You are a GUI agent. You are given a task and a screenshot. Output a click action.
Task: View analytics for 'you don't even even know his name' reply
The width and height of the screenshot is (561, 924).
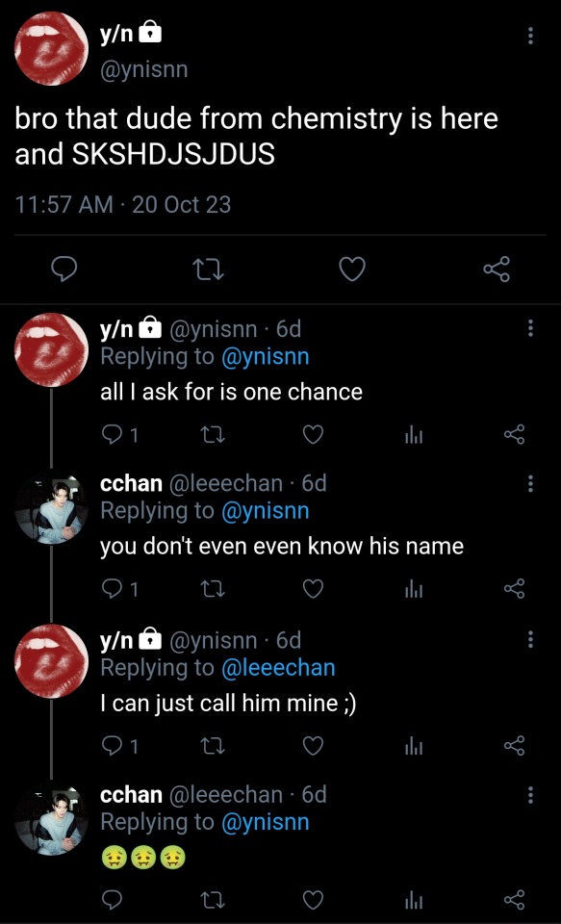(x=415, y=589)
